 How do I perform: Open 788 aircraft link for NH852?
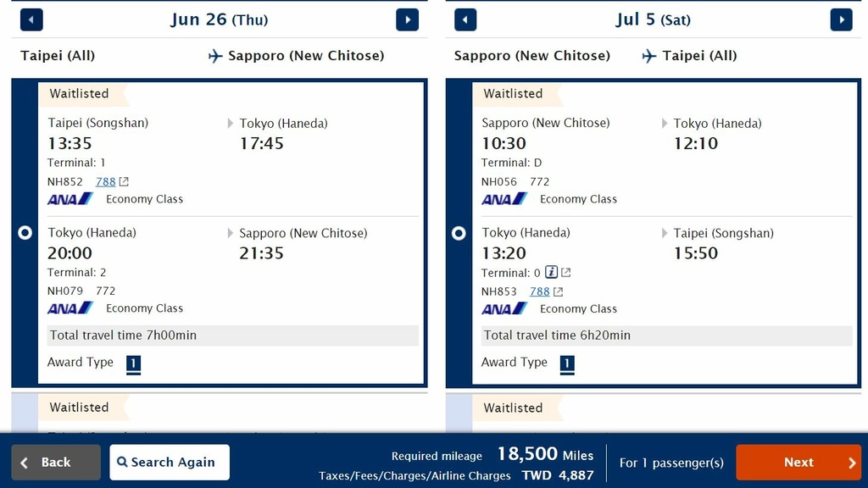pyautogui.click(x=106, y=181)
